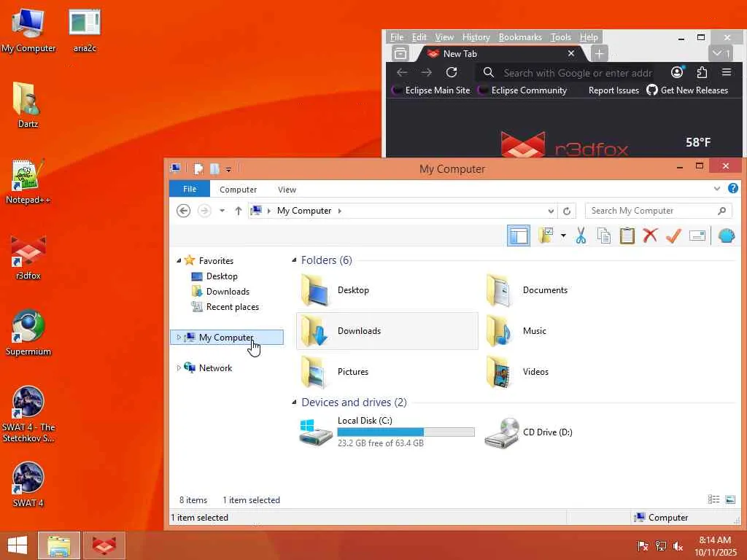Click the Copy icon in Explorer toolbar

(603, 236)
